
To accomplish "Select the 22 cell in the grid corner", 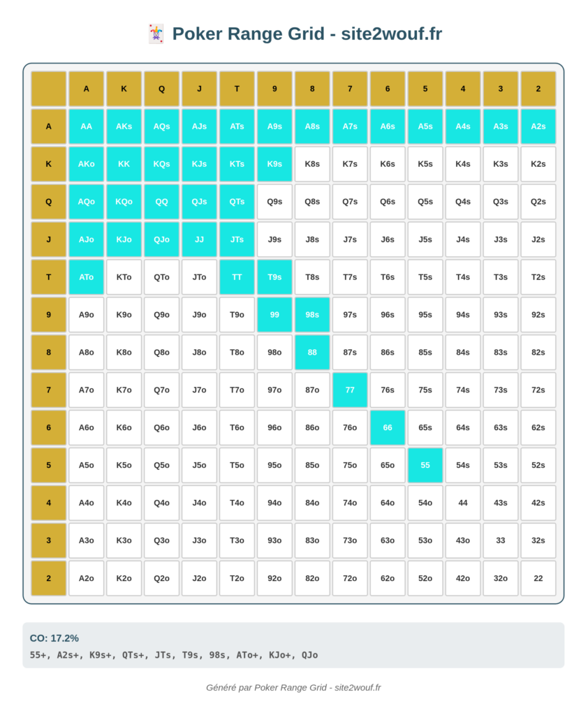I will [x=538, y=577].
